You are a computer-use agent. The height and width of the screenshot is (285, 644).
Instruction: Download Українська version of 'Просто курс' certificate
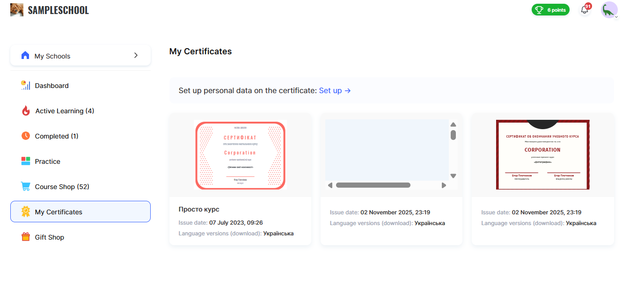click(278, 234)
